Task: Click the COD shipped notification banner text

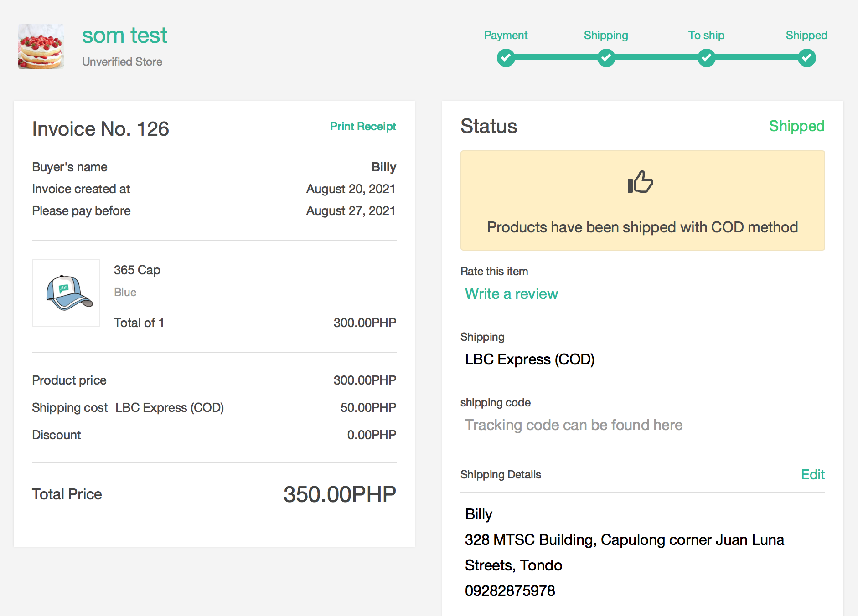Action: pos(642,227)
